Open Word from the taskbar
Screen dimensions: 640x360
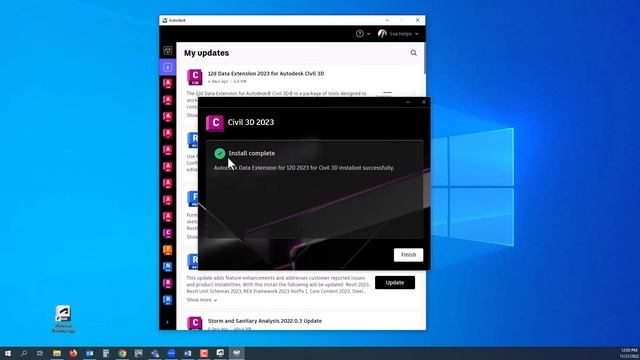pos(187,353)
